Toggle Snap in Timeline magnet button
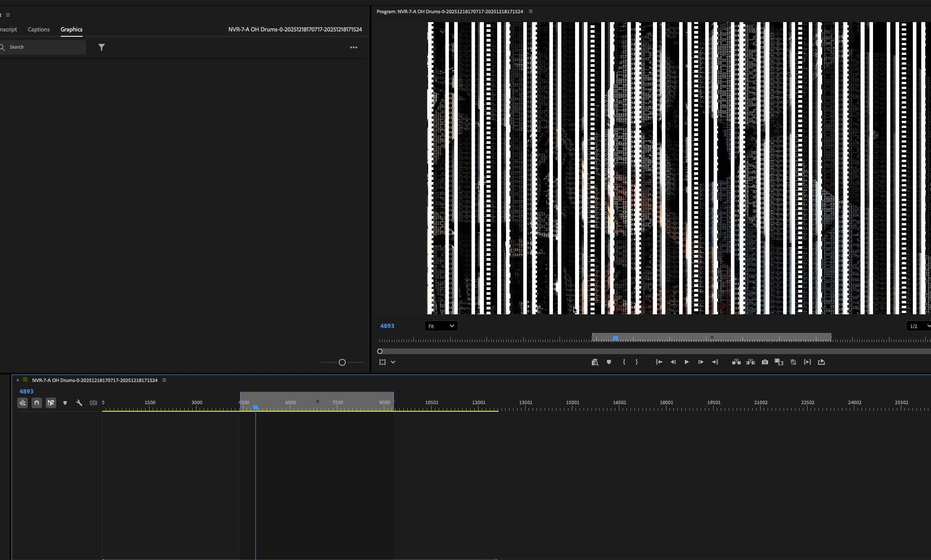The width and height of the screenshot is (931, 560). point(37,403)
